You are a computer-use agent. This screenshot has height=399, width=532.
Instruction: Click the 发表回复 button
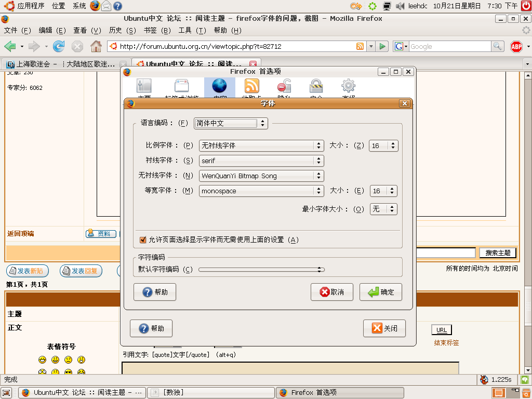[81, 271]
